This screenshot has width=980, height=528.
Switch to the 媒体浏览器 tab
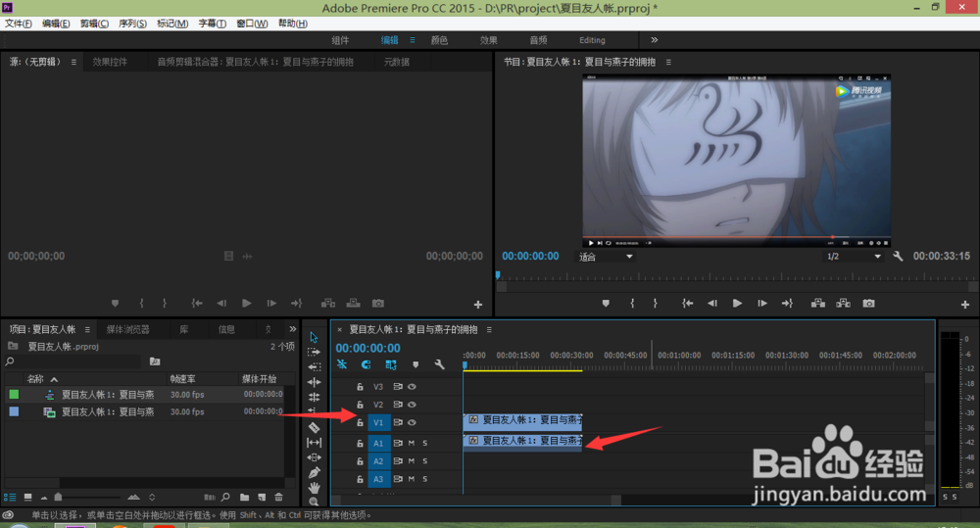[127, 329]
